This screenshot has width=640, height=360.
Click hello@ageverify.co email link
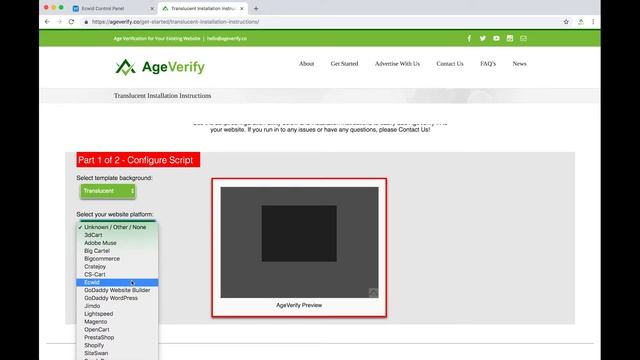[x=227, y=38]
